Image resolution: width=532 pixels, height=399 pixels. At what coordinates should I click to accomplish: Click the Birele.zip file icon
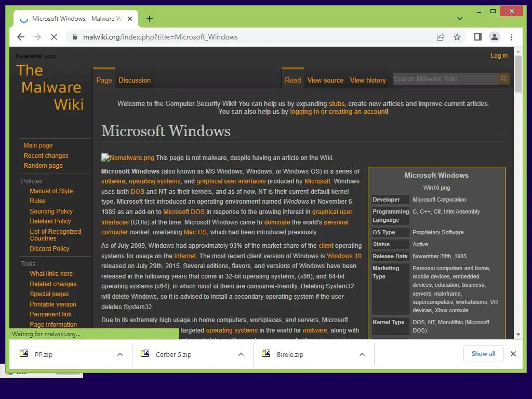[x=266, y=354]
